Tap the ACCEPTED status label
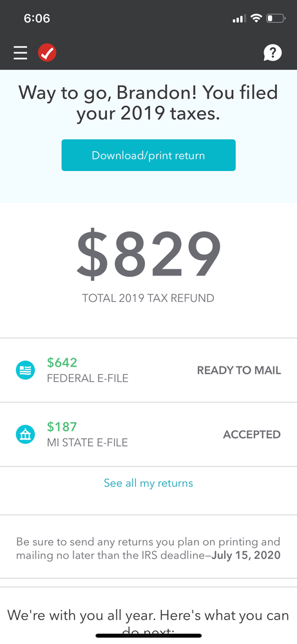Screen dimensions: 297x644 tap(252, 434)
